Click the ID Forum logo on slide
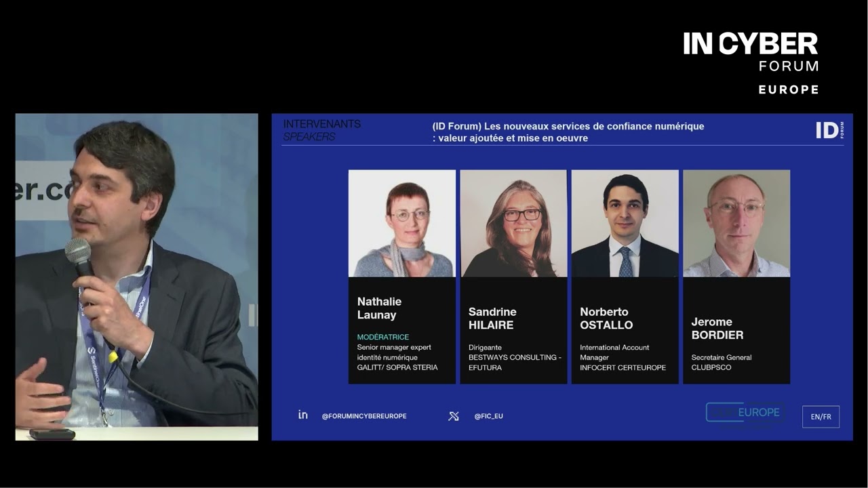The height and width of the screenshot is (488, 868). coord(829,130)
